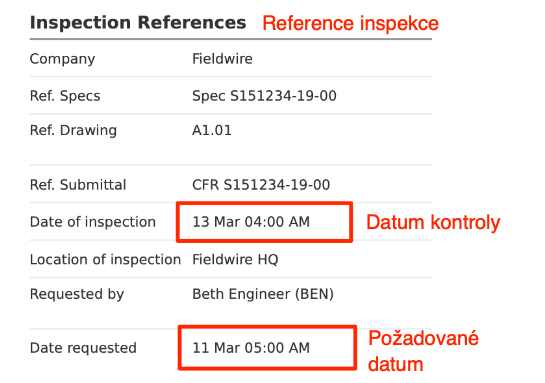Image resolution: width=545 pixels, height=383 pixels.
Task: Click the Date requested label
Action: coord(83,348)
